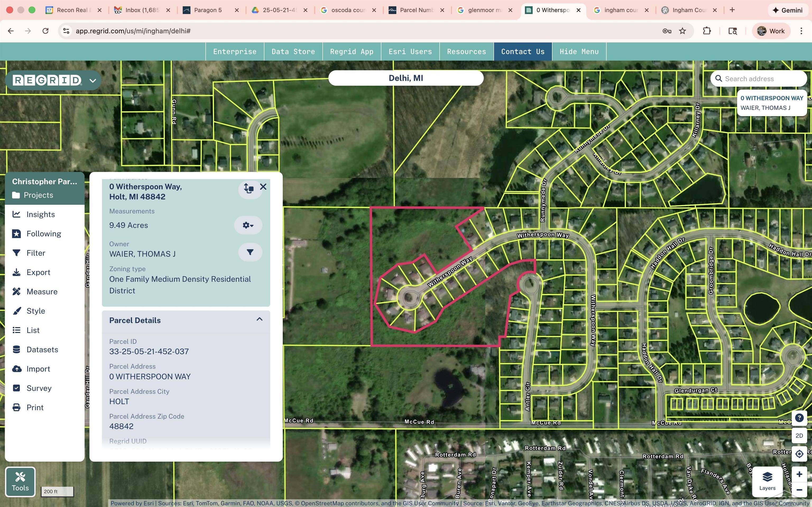The height and width of the screenshot is (507, 812).
Task: Open the Data Store menu
Action: (x=293, y=51)
